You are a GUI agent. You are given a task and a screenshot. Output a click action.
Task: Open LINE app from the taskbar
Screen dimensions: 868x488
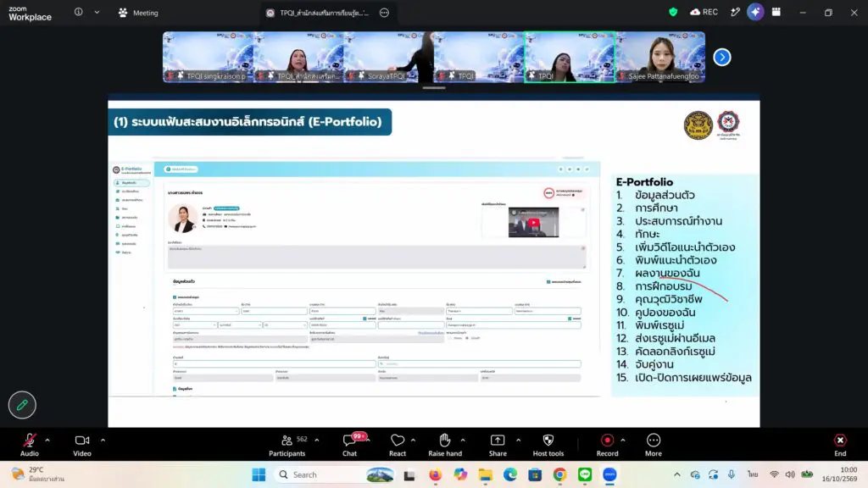pyautogui.click(x=585, y=474)
